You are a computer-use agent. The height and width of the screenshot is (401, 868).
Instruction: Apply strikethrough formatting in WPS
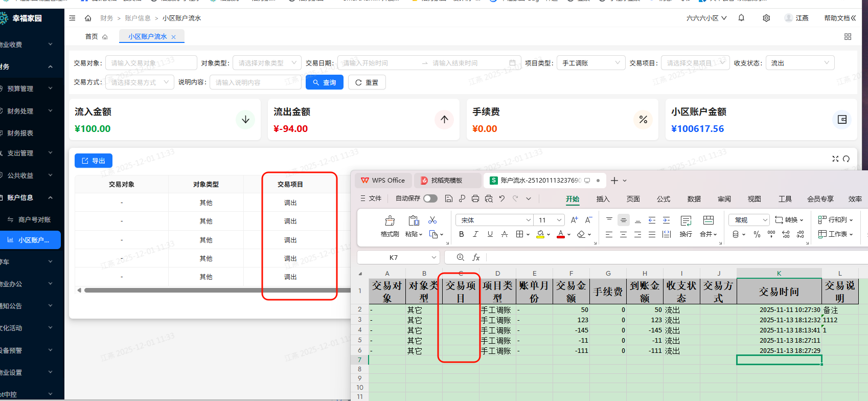coord(504,234)
